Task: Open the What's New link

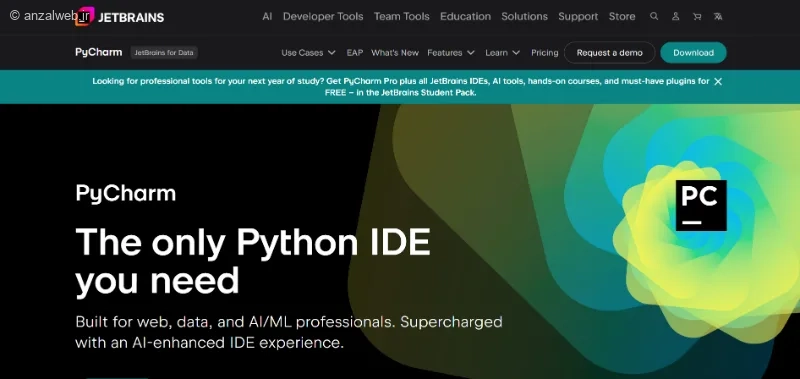Action: [395, 53]
